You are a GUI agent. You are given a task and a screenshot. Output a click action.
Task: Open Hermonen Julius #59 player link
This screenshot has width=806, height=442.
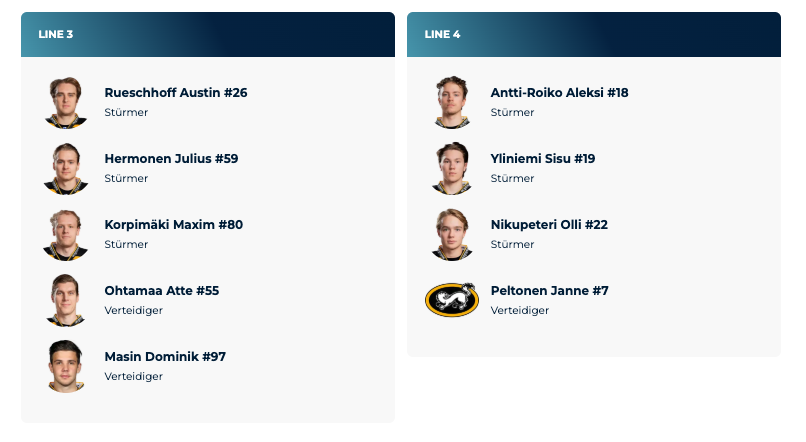171,158
